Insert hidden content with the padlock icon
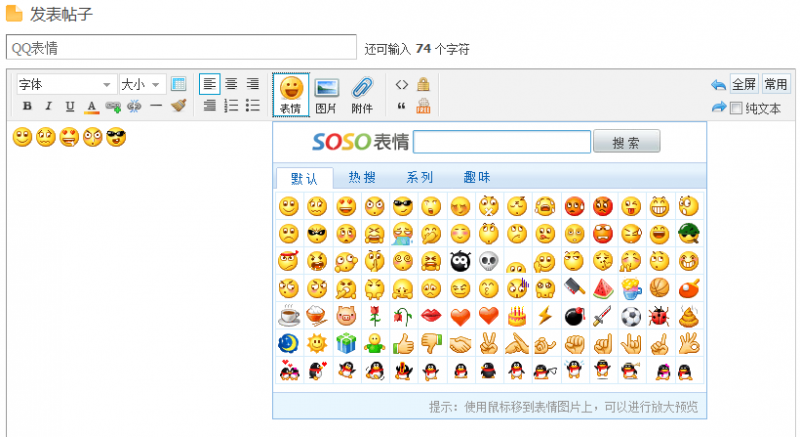This screenshot has width=800, height=437. click(423, 84)
